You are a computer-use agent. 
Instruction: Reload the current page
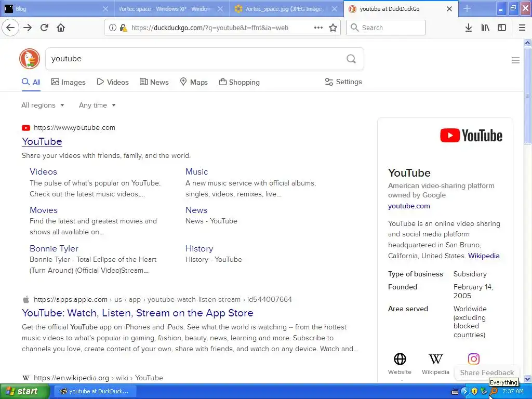pos(44,28)
